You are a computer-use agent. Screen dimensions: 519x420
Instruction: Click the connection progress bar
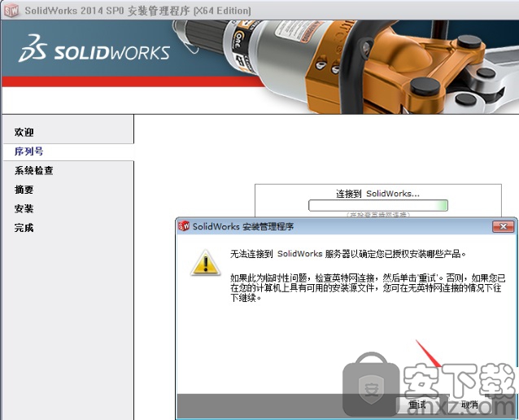click(378, 205)
